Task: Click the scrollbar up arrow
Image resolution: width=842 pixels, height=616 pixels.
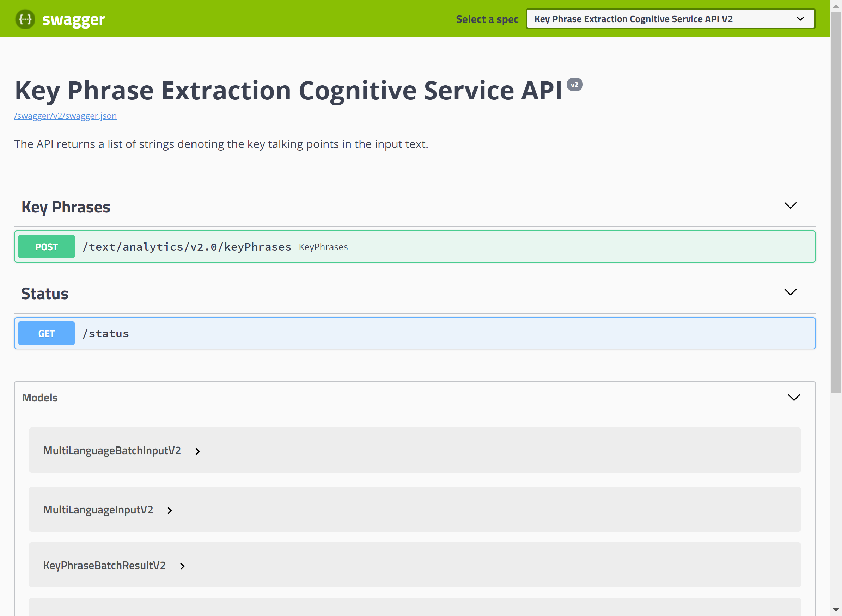Action: (x=836, y=6)
